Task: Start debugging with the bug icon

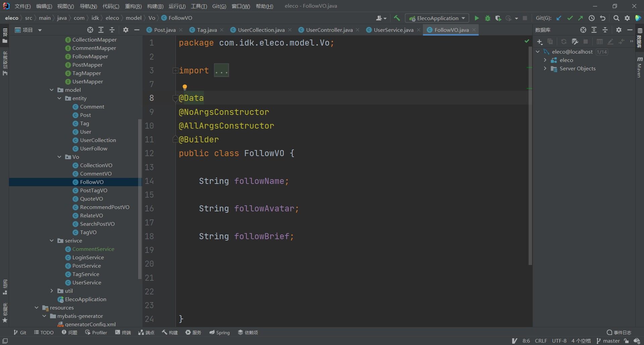Action: pos(488,18)
